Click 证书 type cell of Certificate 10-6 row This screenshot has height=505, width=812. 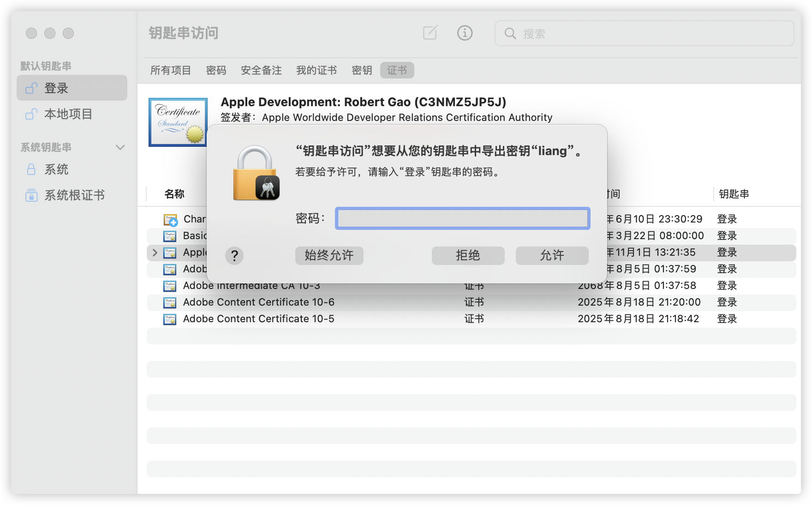(474, 302)
